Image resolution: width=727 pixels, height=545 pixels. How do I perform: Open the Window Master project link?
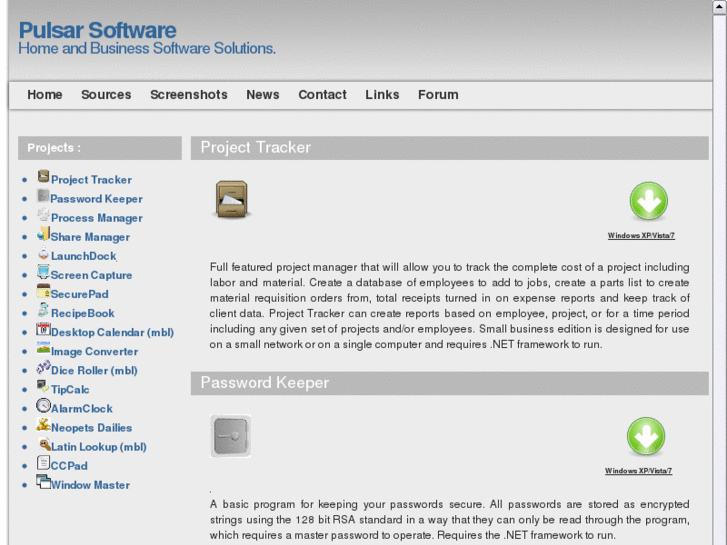point(90,485)
